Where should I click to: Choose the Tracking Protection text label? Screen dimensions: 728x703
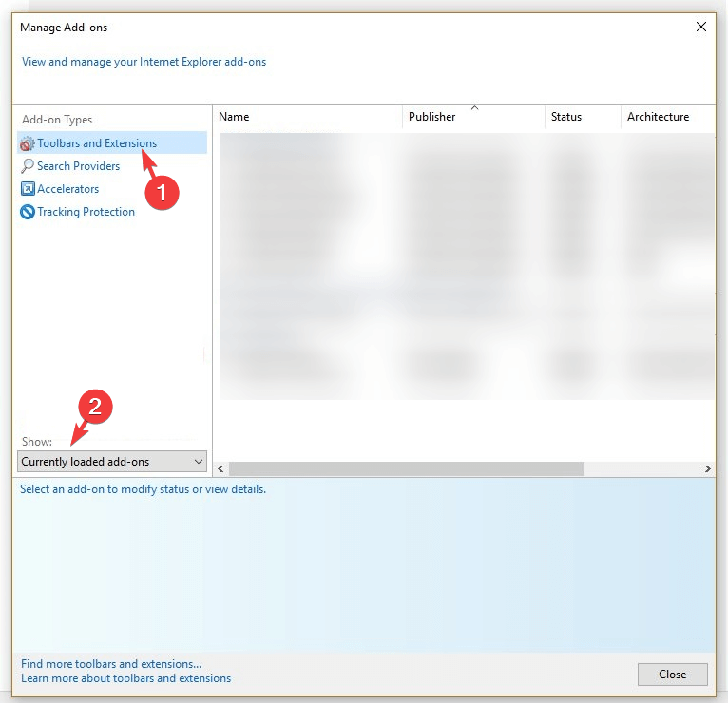click(x=86, y=212)
